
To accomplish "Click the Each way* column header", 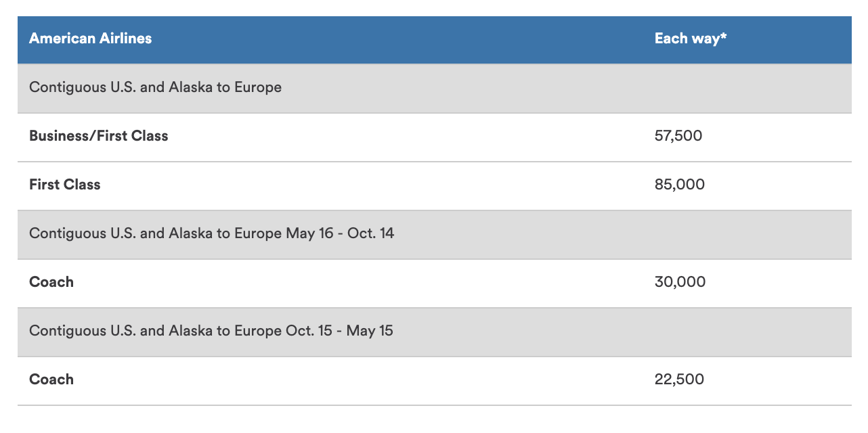I will (x=691, y=39).
